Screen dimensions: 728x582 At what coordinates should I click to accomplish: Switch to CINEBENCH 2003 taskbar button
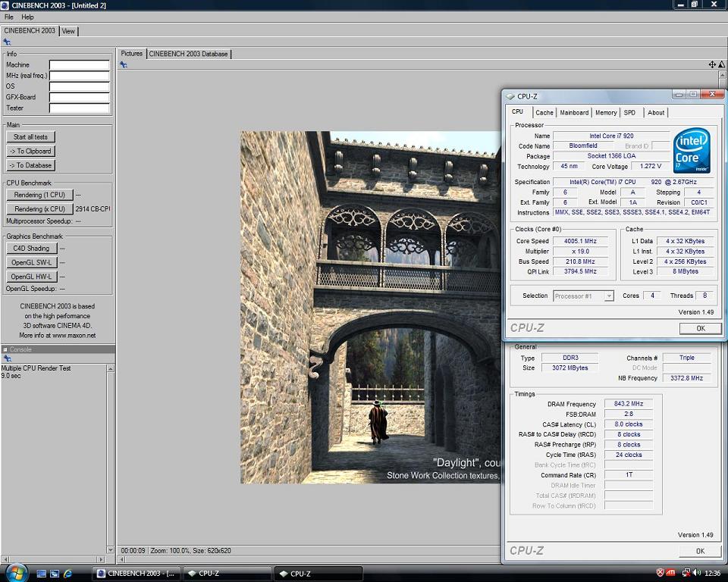click(137, 574)
